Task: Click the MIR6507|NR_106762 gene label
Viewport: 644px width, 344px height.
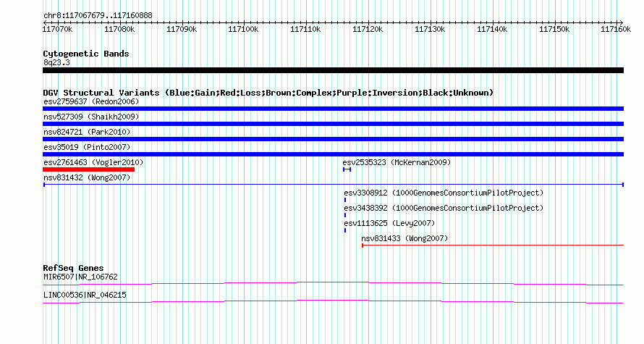Action: coord(80,277)
